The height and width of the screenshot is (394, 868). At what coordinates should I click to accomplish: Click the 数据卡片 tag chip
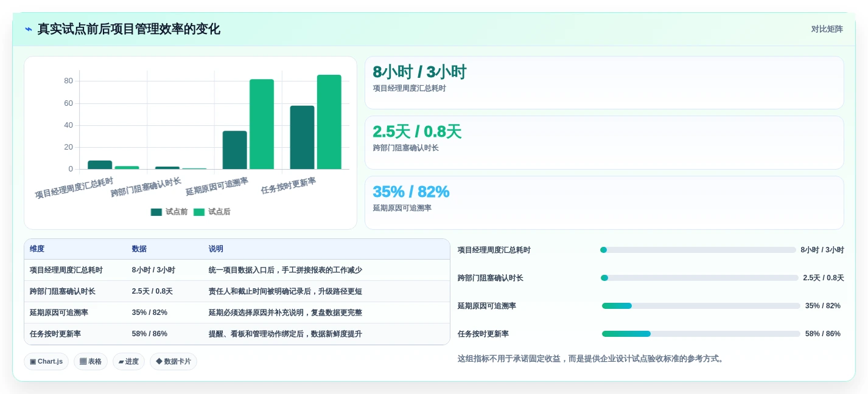(173, 361)
